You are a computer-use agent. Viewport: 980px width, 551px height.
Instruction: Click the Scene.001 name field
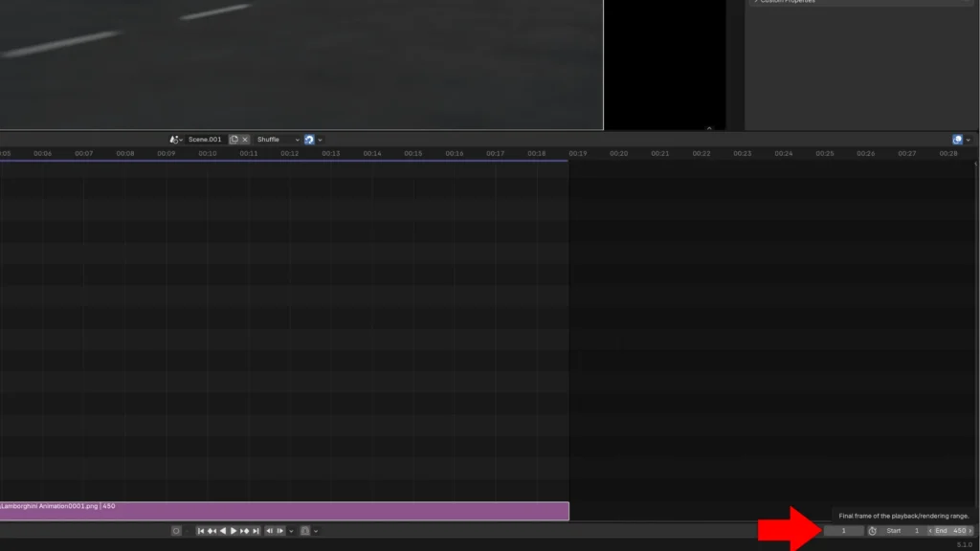pyautogui.click(x=205, y=140)
